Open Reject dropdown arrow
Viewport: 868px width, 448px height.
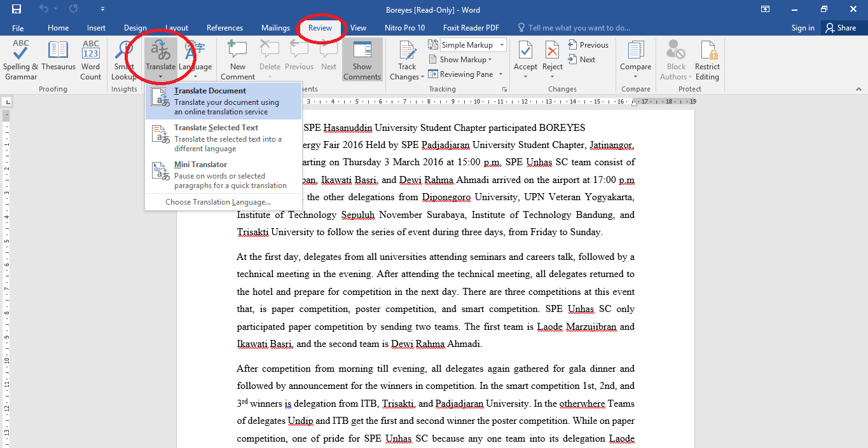click(553, 77)
